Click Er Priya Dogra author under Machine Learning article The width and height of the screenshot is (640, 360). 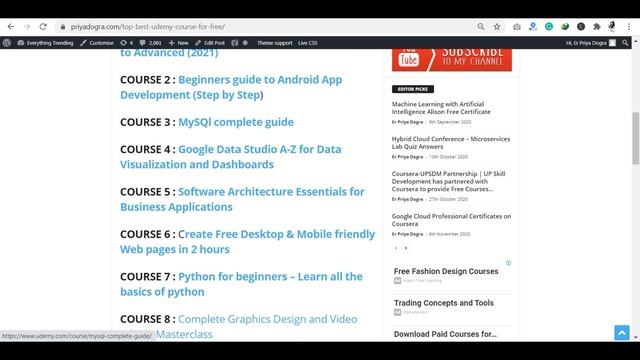click(407, 122)
